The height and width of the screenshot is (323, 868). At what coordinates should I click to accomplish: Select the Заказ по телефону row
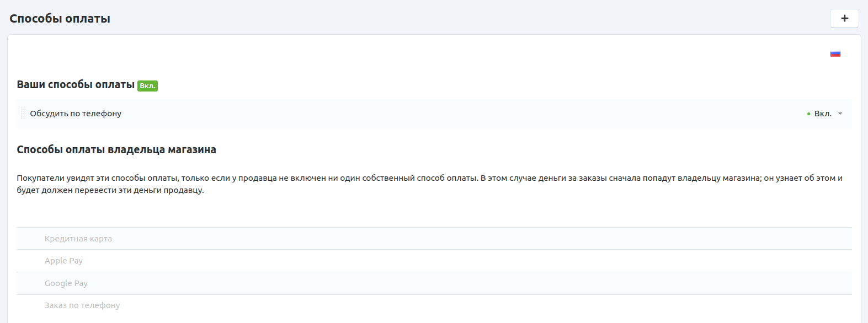[x=82, y=305]
